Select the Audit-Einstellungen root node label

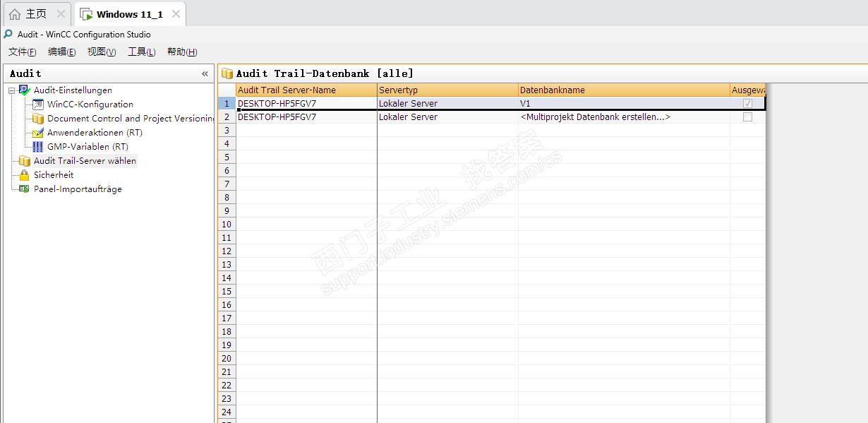[x=73, y=90]
